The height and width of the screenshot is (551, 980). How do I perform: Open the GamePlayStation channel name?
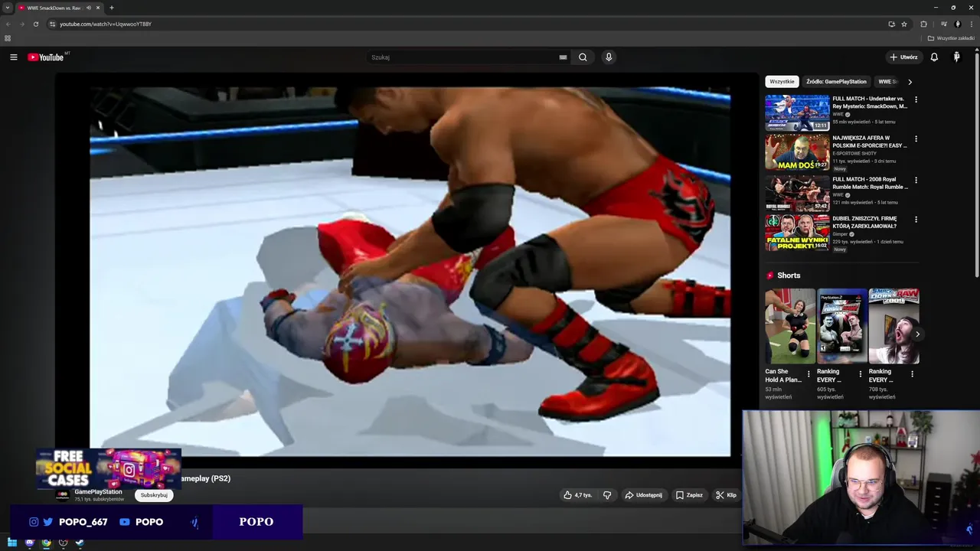pos(98,491)
